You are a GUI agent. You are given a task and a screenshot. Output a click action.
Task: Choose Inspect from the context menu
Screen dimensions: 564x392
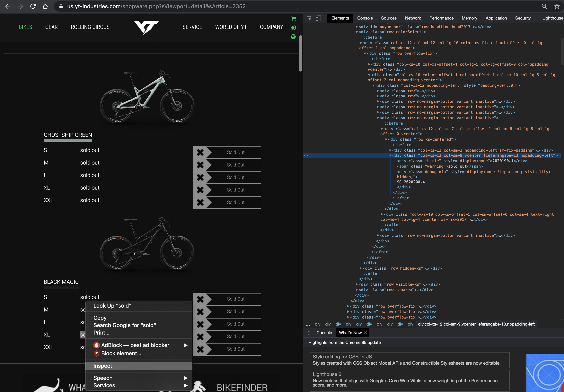click(x=103, y=366)
